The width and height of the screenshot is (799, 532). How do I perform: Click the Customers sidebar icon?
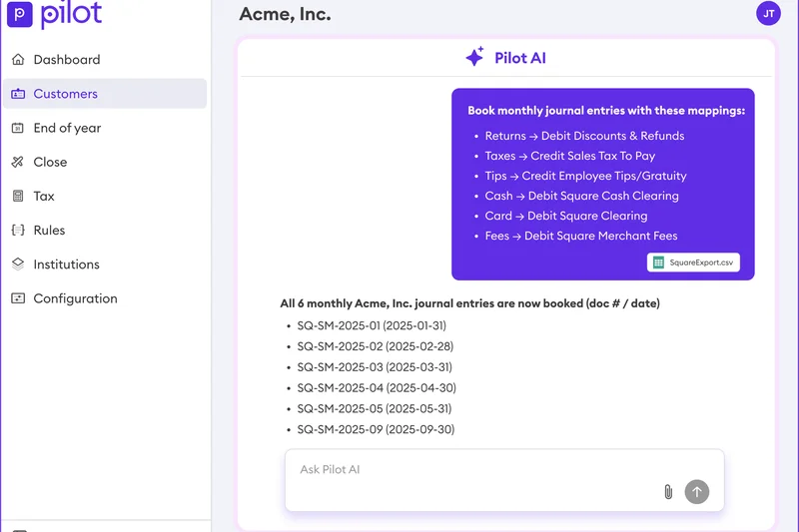pos(18,94)
